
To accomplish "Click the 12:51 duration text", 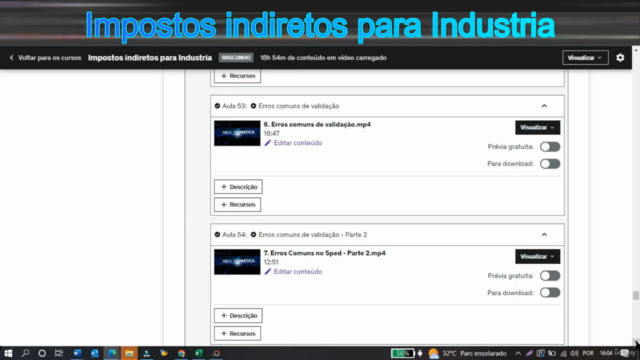I will [271, 262].
